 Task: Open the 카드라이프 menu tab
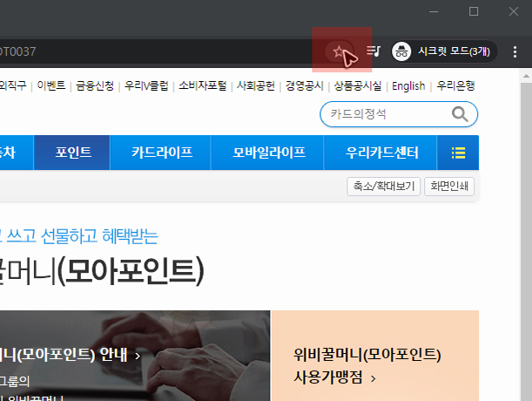(161, 153)
